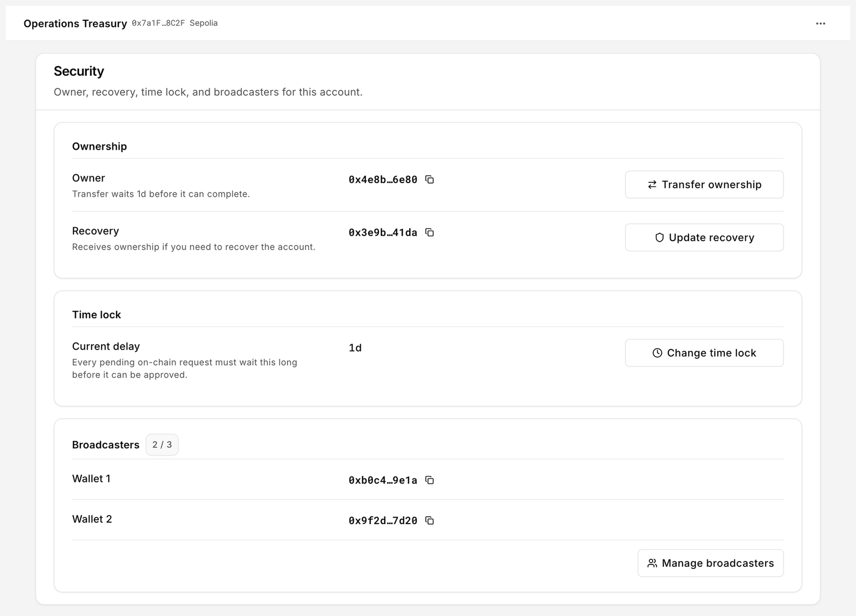The height and width of the screenshot is (616, 856).
Task: Copy the Recovery address 0x3e9b…41da
Action: pyautogui.click(x=430, y=233)
